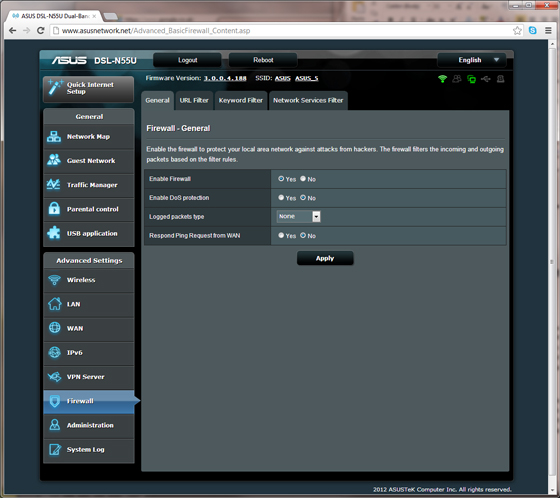Screen dimensions: 560x498
Task: Set Enable Firewall to No
Action: pyautogui.click(x=303, y=179)
